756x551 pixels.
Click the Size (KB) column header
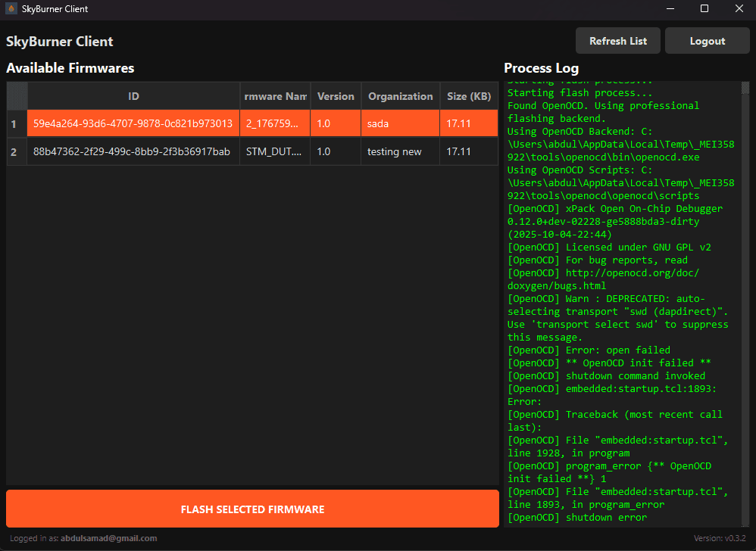pos(469,96)
